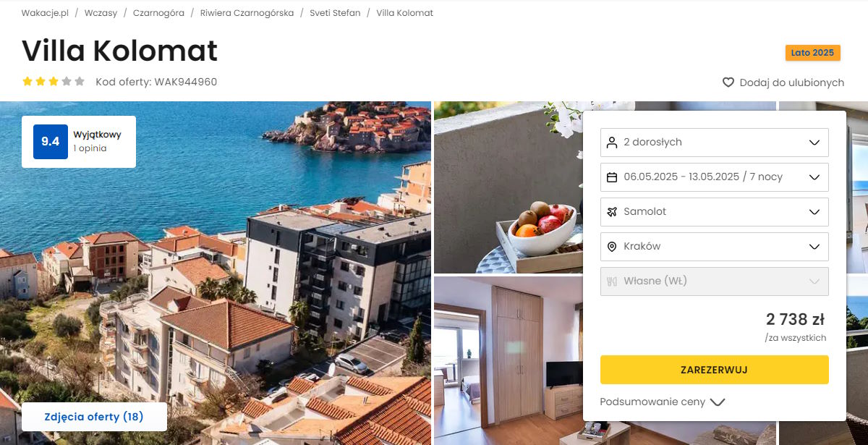Image resolution: width=868 pixels, height=445 pixels.
Task: Open the Samolot transport dropdown
Action: (x=715, y=212)
